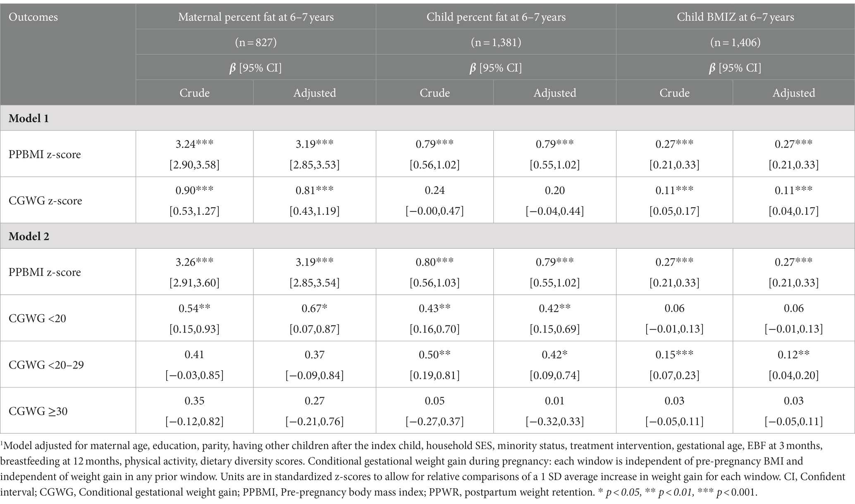
Task: Select the (n = 1,406) sample size cell
Action: point(735,42)
